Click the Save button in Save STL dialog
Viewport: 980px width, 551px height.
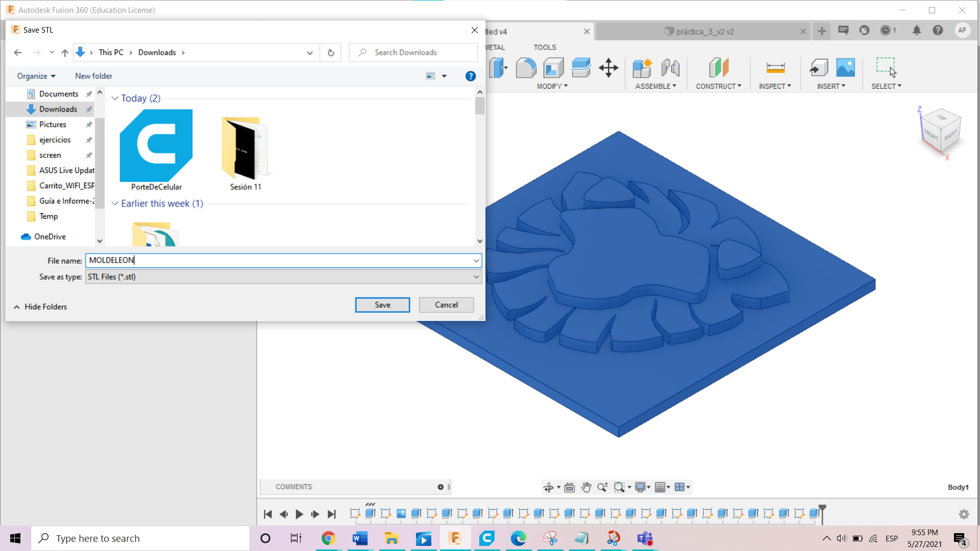pyautogui.click(x=382, y=305)
